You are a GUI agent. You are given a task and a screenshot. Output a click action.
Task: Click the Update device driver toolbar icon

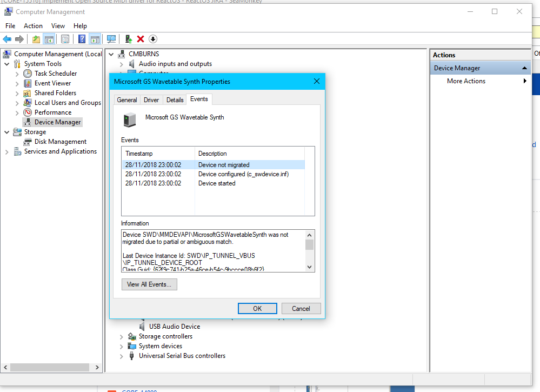[129, 39]
